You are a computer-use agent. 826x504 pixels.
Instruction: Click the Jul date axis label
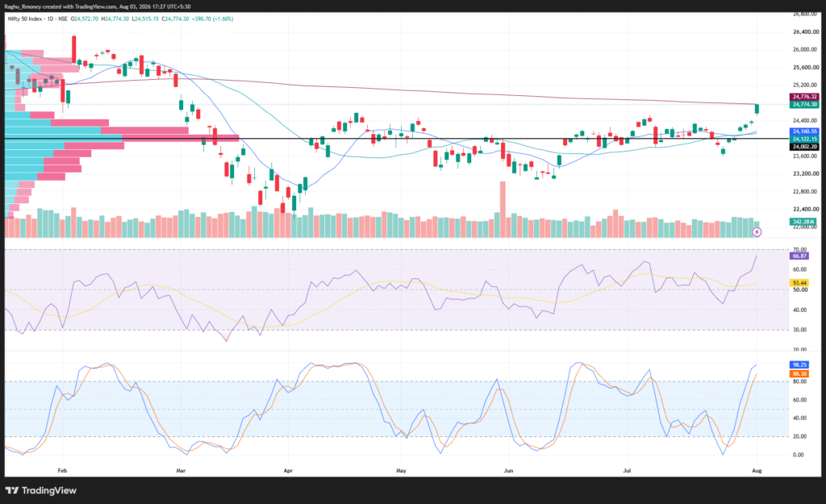click(627, 470)
